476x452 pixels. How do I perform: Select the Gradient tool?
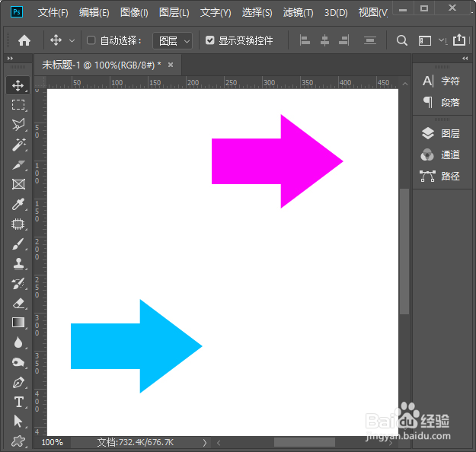[x=18, y=323]
